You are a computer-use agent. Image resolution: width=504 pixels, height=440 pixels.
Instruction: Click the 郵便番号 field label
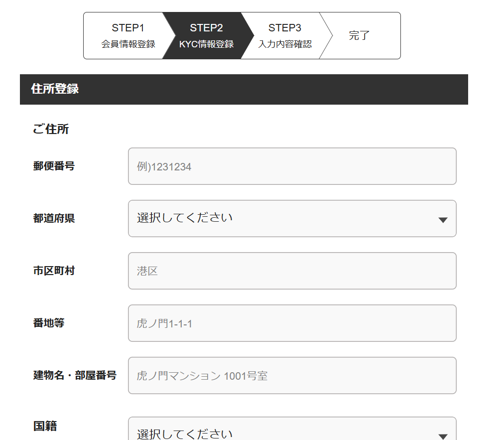(x=54, y=166)
